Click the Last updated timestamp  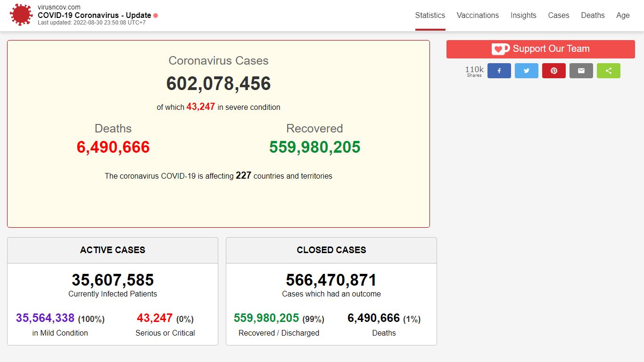(x=91, y=23)
